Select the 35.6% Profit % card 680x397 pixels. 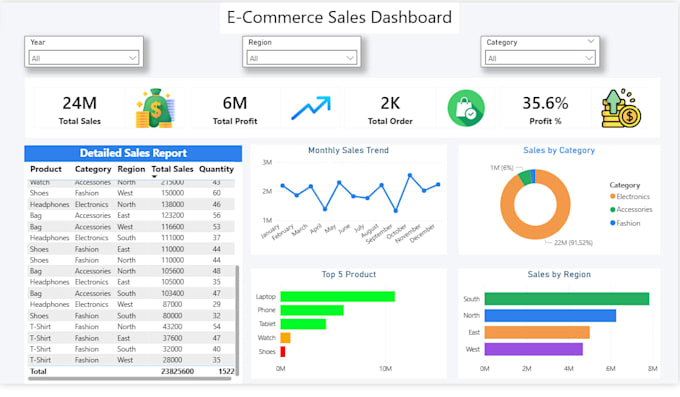[x=545, y=108]
